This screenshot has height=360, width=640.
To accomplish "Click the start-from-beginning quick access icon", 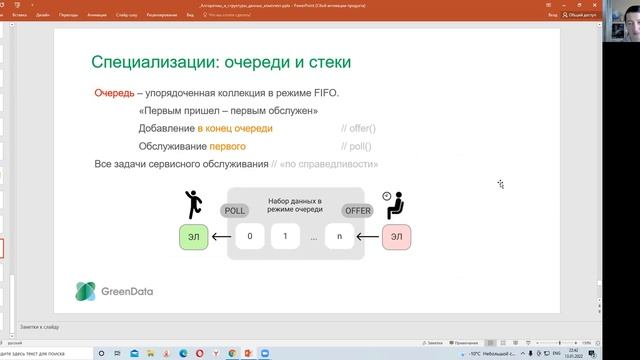I will coord(18,5).
